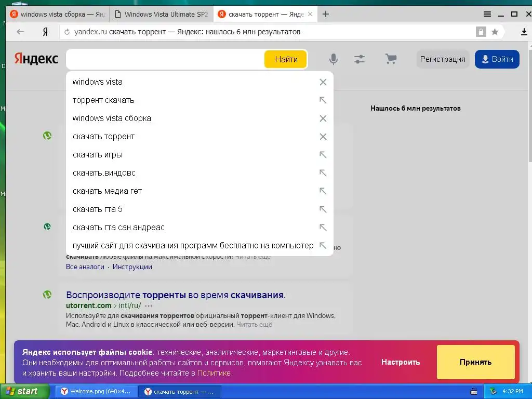Screen dimensions: 532x399
Task: Click the tray icon beside the clock
Action: tap(494, 392)
